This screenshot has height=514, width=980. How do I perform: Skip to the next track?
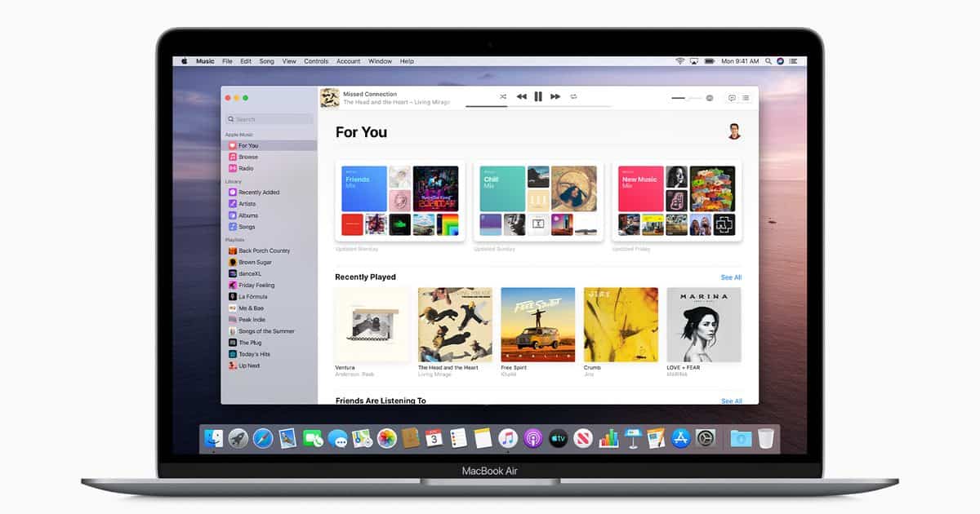(x=555, y=97)
